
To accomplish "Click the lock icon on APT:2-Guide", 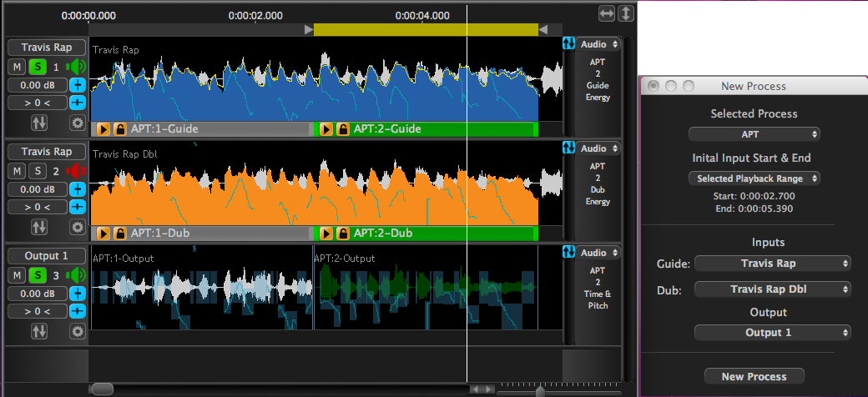I will click(343, 129).
